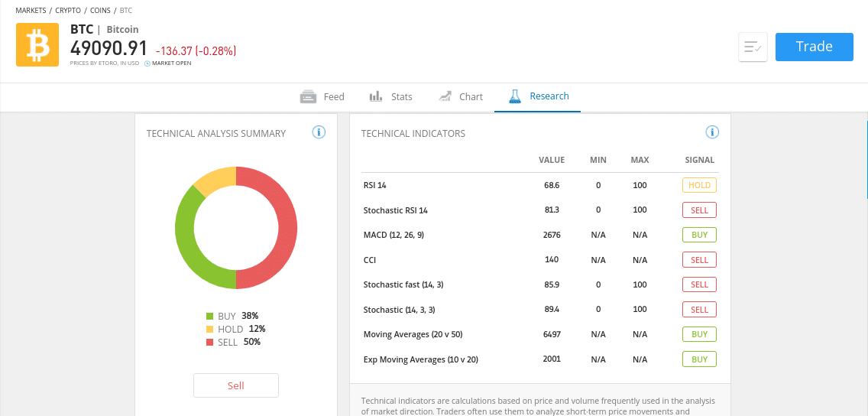Screen dimensions: 868x416
Task: Click the SELL 50% legend percentage
Action: click(252, 342)
